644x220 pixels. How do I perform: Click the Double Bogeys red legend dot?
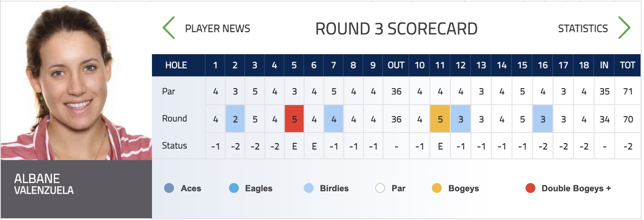(x=530, y=188)
